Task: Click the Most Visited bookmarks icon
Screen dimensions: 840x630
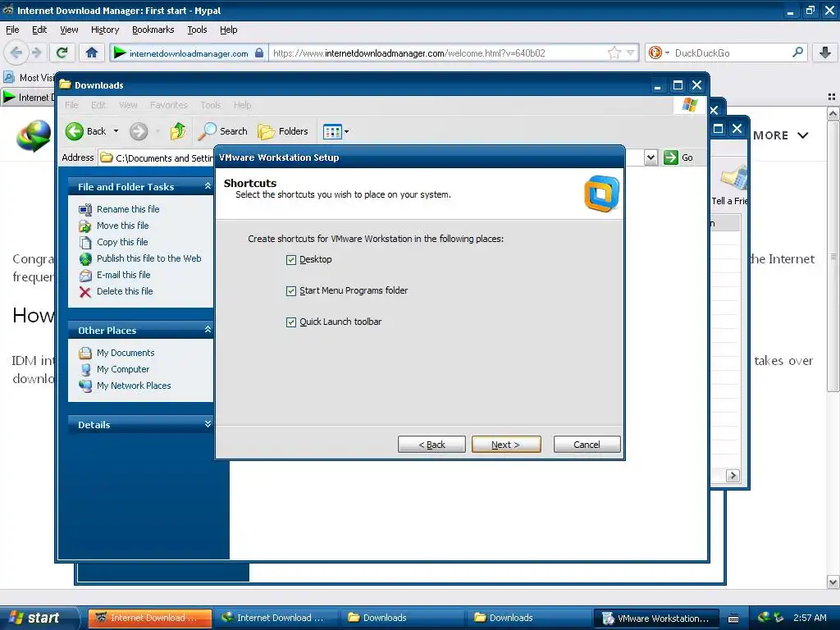Action: click(x=9, y=78)
